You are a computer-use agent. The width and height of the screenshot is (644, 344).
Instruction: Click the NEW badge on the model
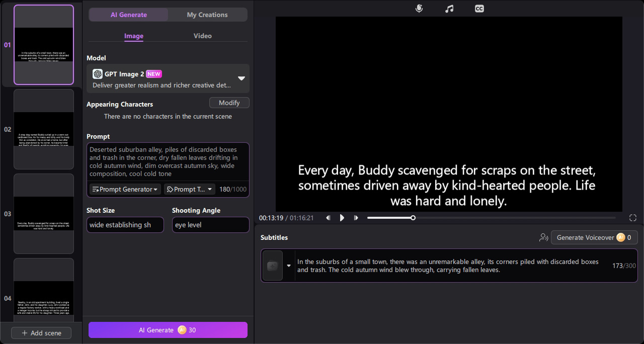[154, 74]
